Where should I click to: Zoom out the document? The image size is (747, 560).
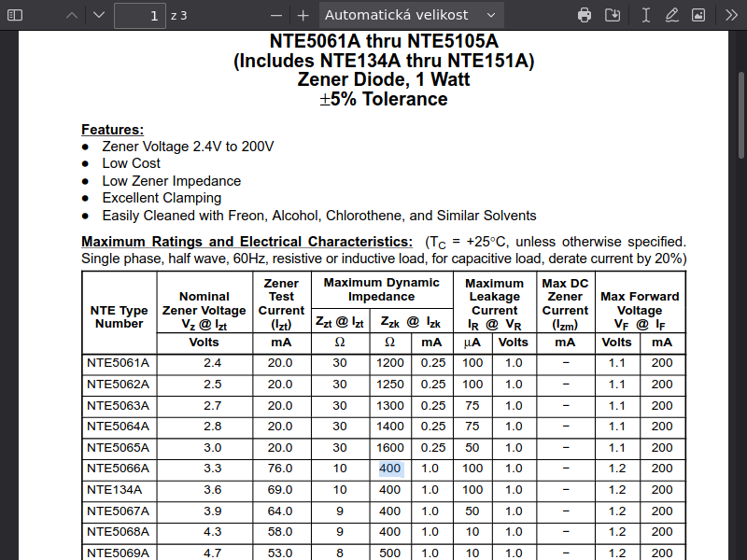click(275, 15)
